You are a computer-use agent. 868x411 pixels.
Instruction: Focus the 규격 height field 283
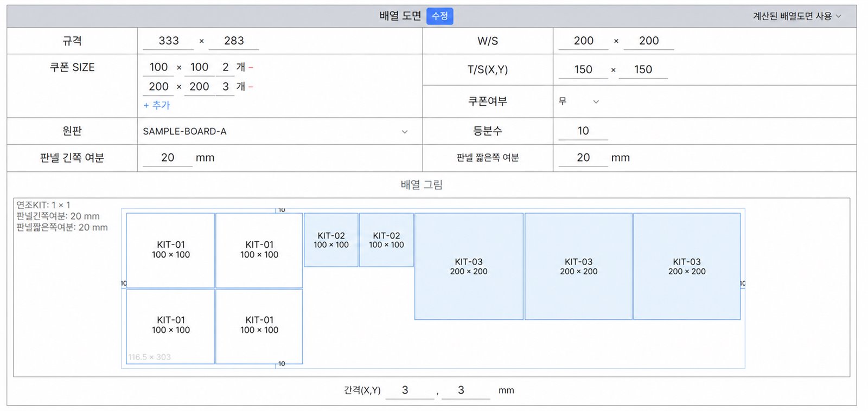[x=234, y=41]
